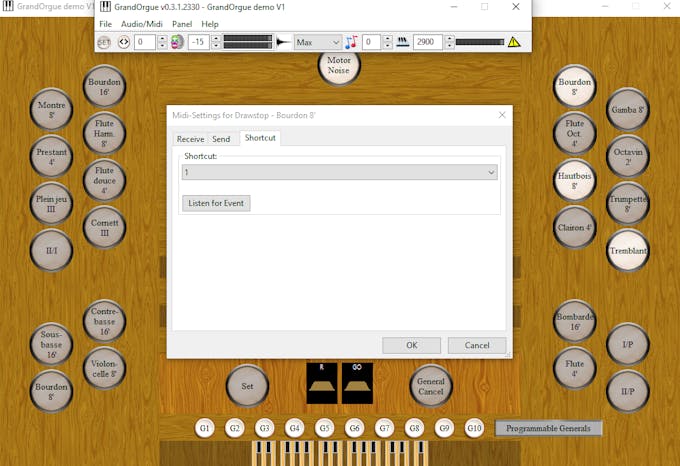
Task: Toggle the Flute Harm. 8' drawstop
Action: [104, 134]
